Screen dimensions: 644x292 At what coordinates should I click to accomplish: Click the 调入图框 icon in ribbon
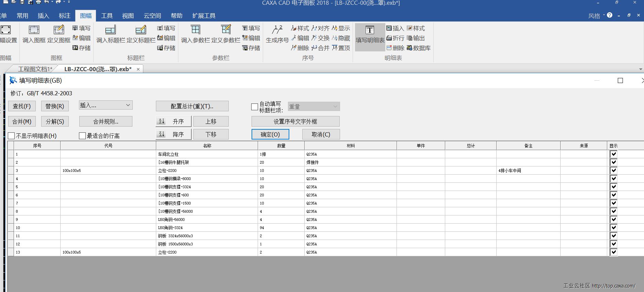[34, 30]
